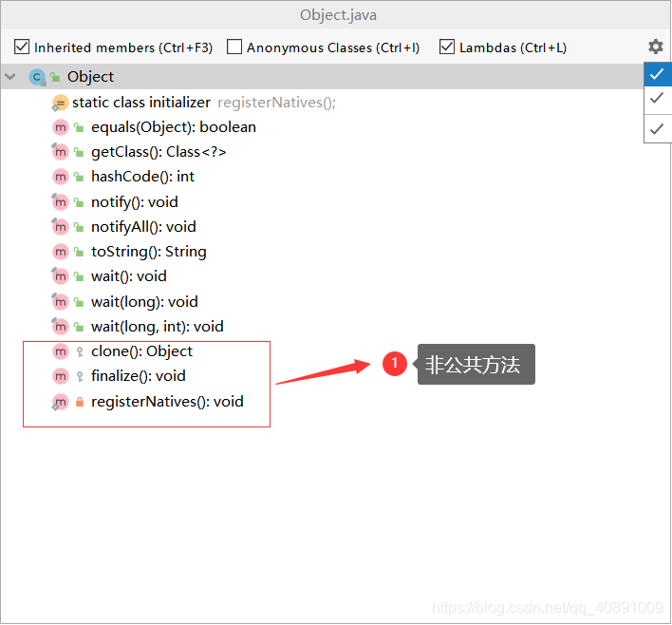The height and width of the screenshot is (625, 672).
Task: Enable the Anonymous Classes checkbox
Action: 234,47
